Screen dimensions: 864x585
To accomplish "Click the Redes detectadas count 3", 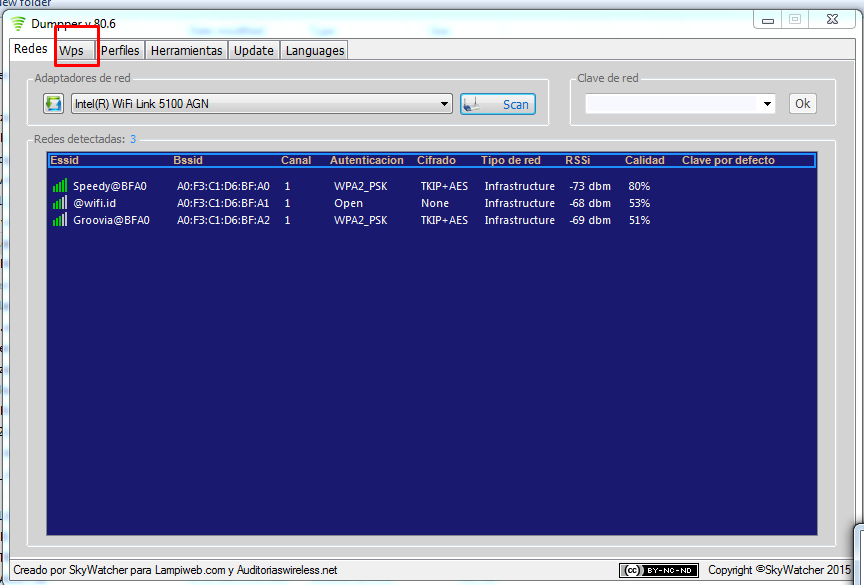I will pyautogui.click(x=133, y=139).
